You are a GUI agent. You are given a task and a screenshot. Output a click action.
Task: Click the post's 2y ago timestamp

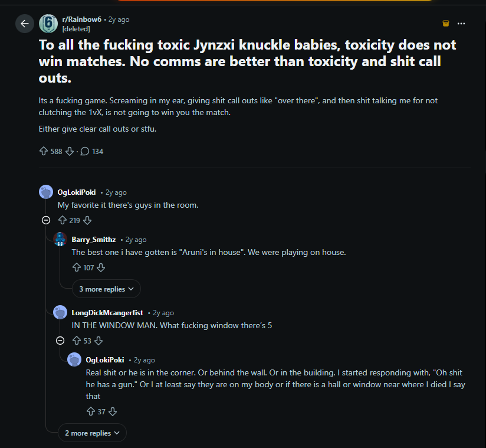(119, 19)
